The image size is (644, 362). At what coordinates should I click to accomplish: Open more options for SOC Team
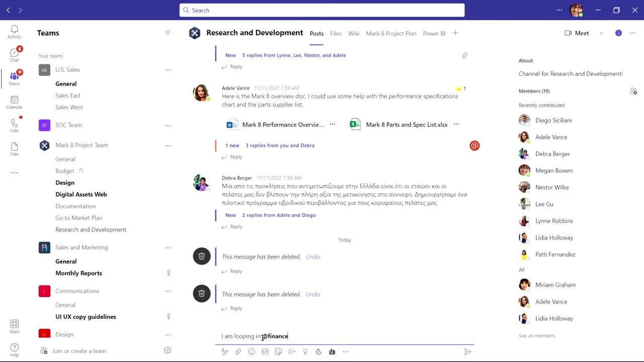(x=168, y=125)
